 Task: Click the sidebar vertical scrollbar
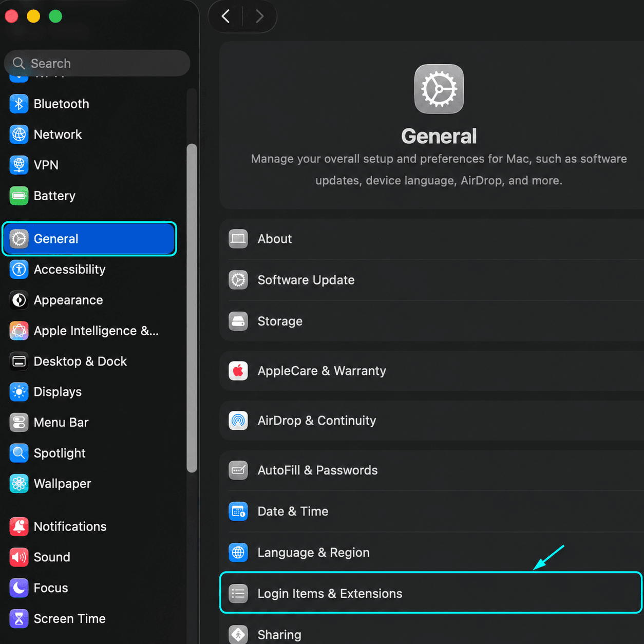click(x=192, y=308)
